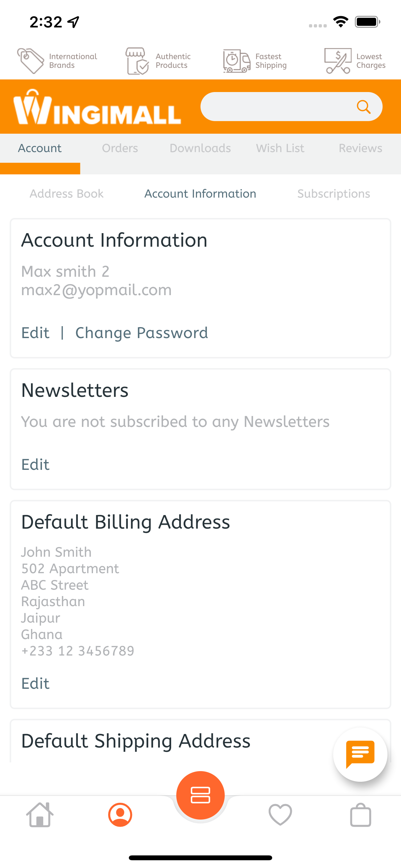Open the Downloads tab
The height and width of the screenshot is (868, 401).
coord(200,148)
